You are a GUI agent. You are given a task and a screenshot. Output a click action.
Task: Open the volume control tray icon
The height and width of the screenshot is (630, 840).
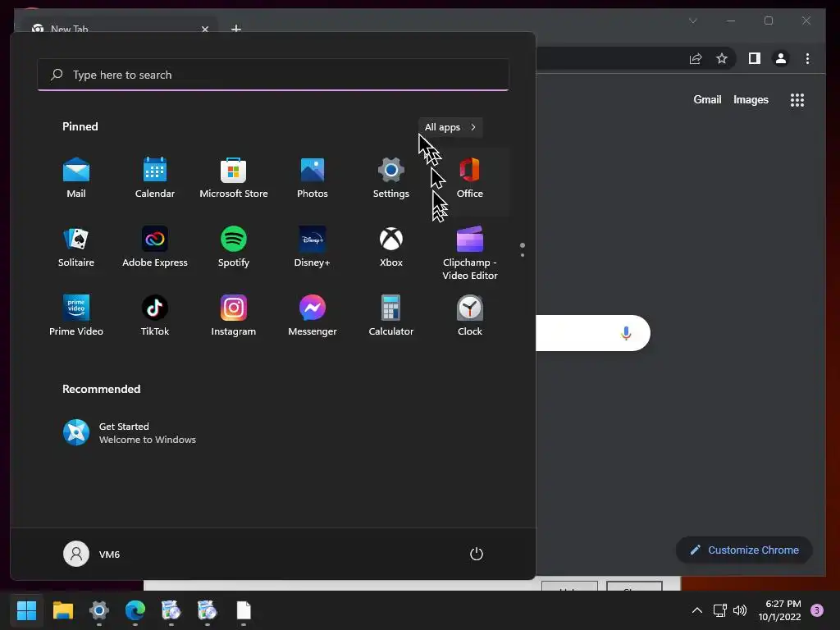click(x=740, y=610)
